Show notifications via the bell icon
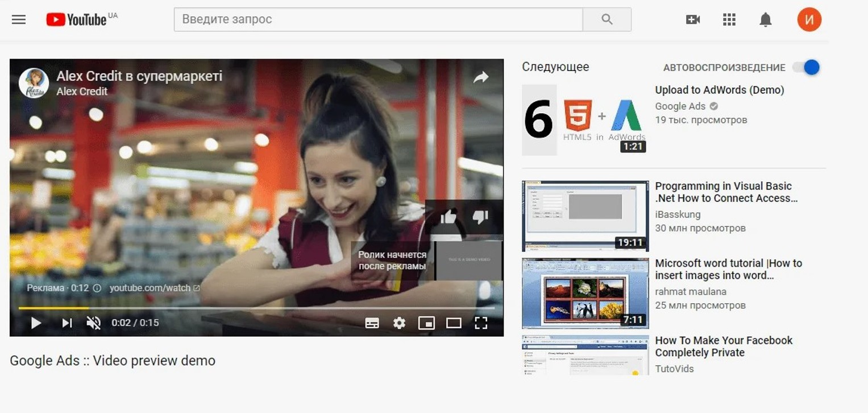Image resolution: width=868 pixels, height=413 pixels. (765, 19)
